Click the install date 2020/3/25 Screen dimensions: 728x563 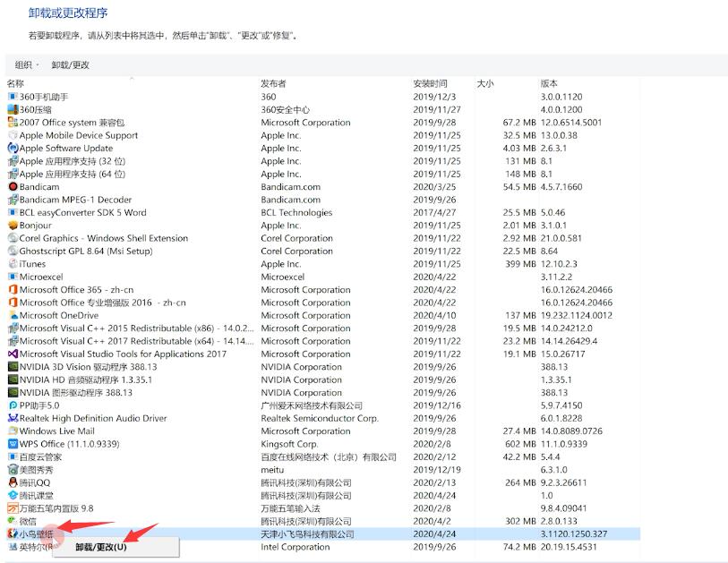[434, 186]
